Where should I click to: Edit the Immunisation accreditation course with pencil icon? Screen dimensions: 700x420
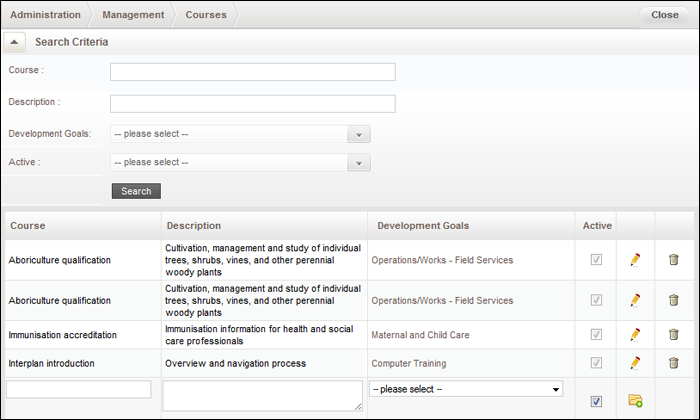[x=635, y=334]
